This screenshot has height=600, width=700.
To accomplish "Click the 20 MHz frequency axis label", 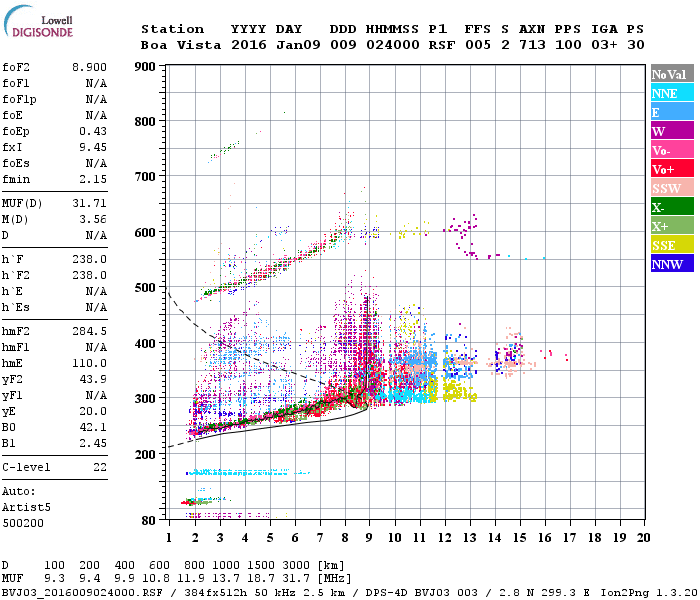I will tap(643, 538).
